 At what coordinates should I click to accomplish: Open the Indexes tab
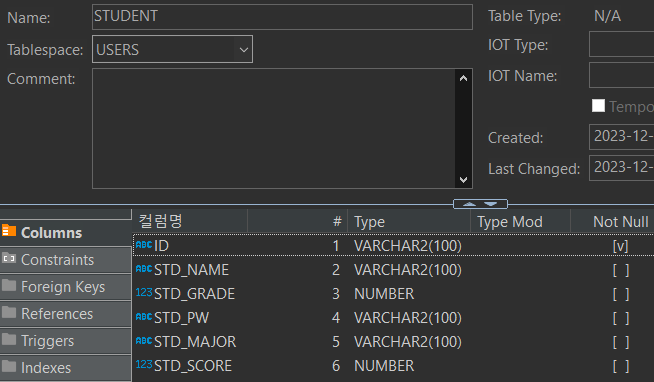pos(65,368)
